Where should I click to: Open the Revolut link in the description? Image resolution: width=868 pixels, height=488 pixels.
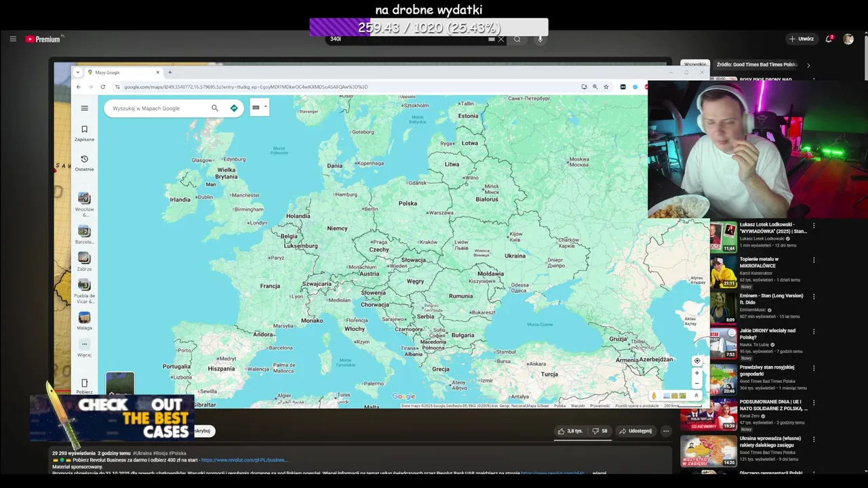click(244, 460)
